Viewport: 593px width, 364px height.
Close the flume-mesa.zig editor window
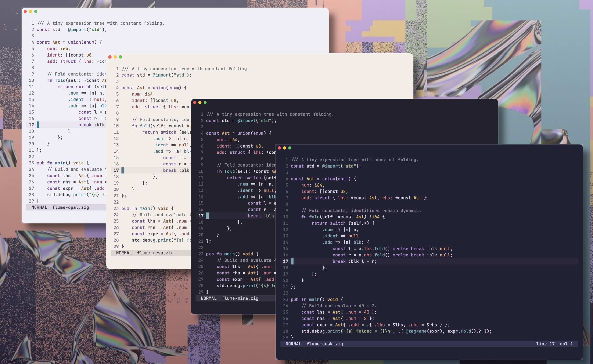coord(110,57)
